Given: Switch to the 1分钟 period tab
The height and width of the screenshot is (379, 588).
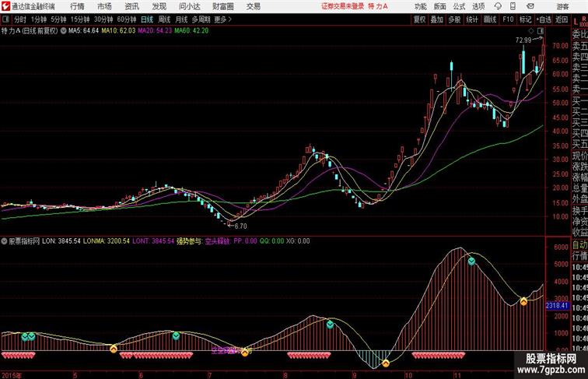Looking at the screenshot, I should coord(39,19).
